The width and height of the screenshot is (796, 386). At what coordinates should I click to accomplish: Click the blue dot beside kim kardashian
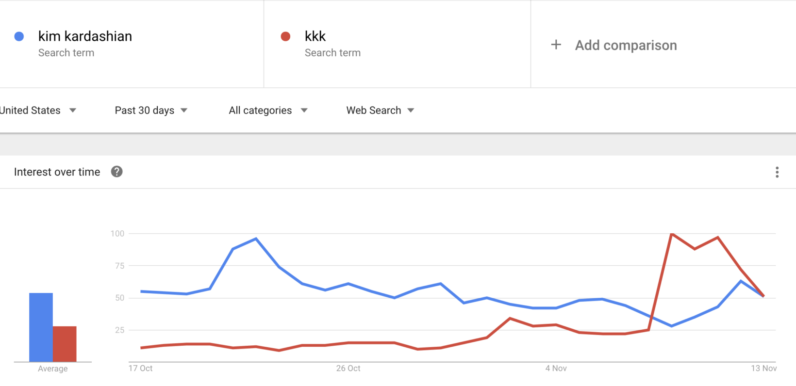click(19, 37)
